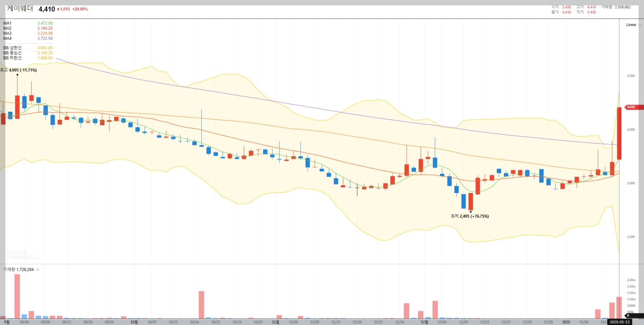
Task: Click the last large red candlestick
Action: pyautogui.click(x=619, y=133)
